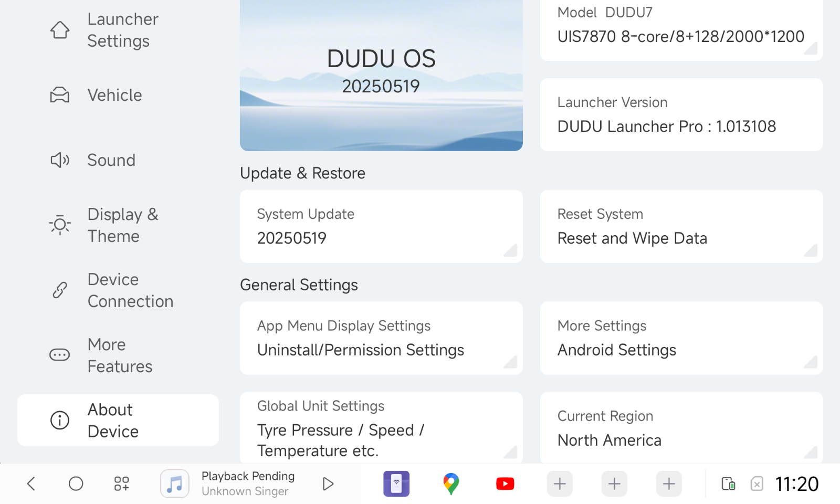The height and width of the screenshot is (504, 840).
Task: Open More Features section
Action: (118, 355)
